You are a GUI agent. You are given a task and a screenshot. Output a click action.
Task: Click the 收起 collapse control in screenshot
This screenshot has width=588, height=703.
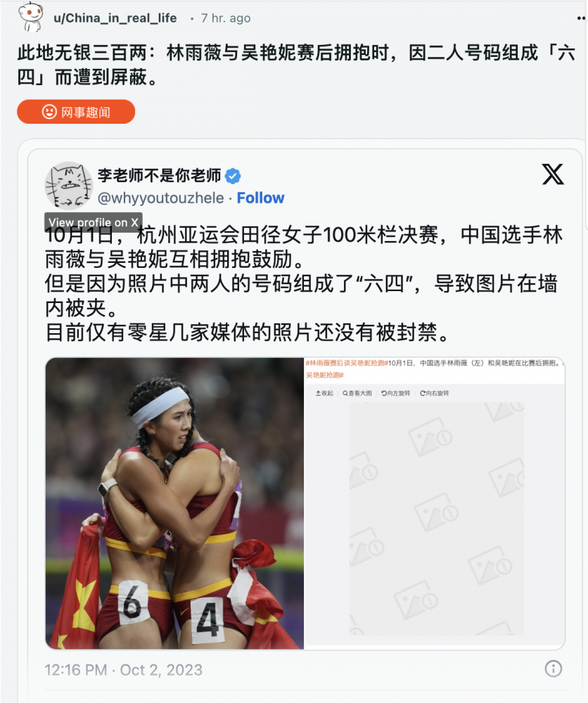tap(324, 393)
